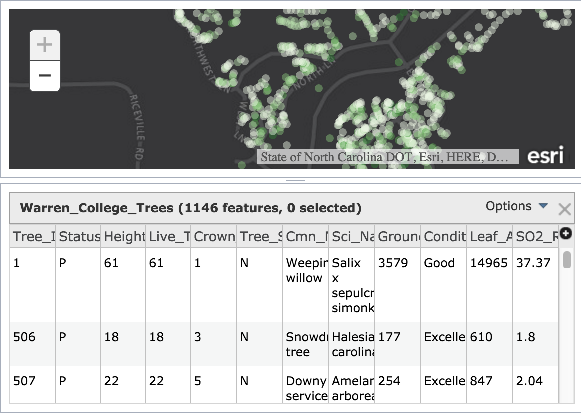Click the panel divider handle between map and table
This screenshot has height=414, width=581.
(295, 180)
